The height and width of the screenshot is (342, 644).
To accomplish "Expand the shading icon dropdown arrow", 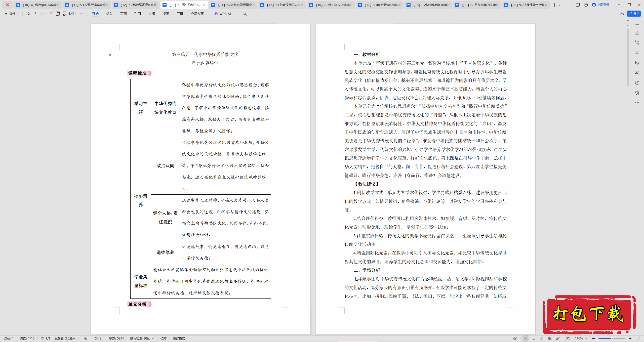I will coord(75,14).
